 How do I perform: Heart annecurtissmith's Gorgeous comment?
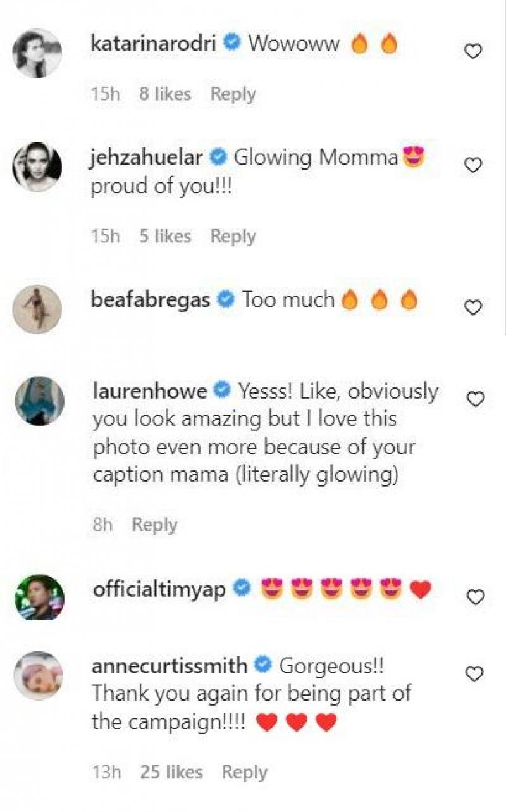click(x=474, y=674)
